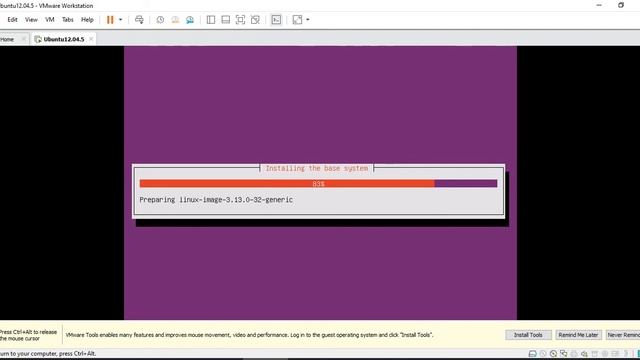The width and height of the screenshot is (640, 360).
Task: Click 'Press Ctrl+Alt to release' hint text
Action: point(28,332)
